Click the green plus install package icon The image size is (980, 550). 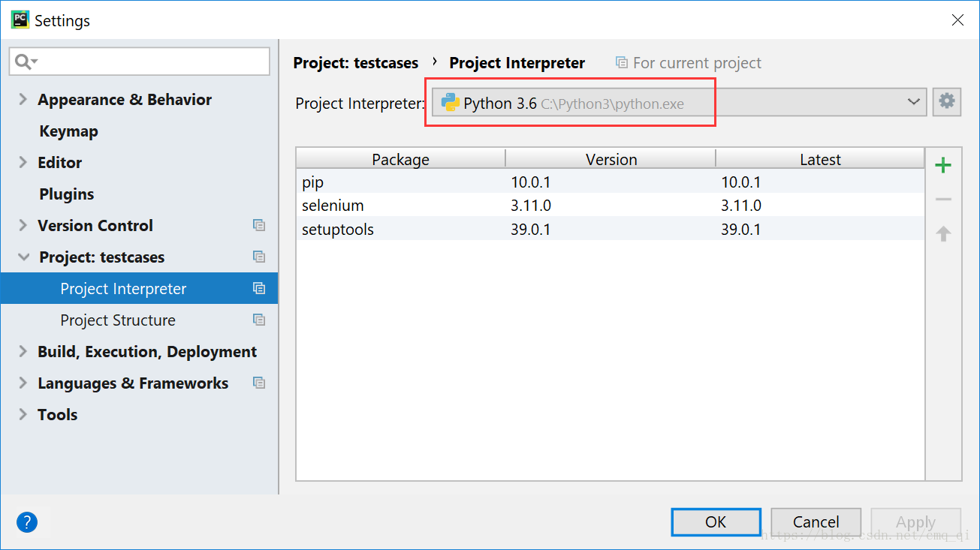pos(943,165)
